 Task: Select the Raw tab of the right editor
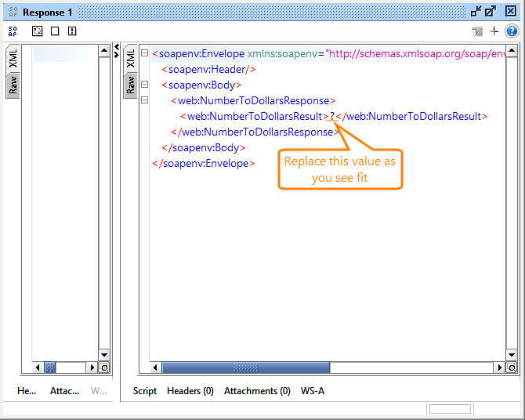(130, 85)
